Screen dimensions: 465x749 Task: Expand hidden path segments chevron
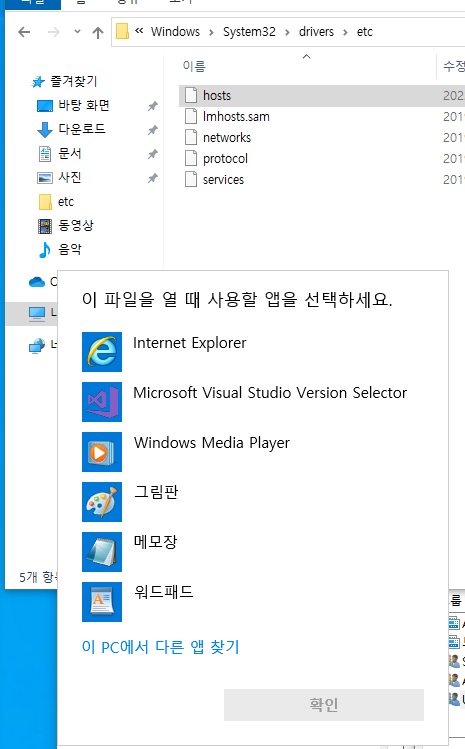tap(139, 31)
